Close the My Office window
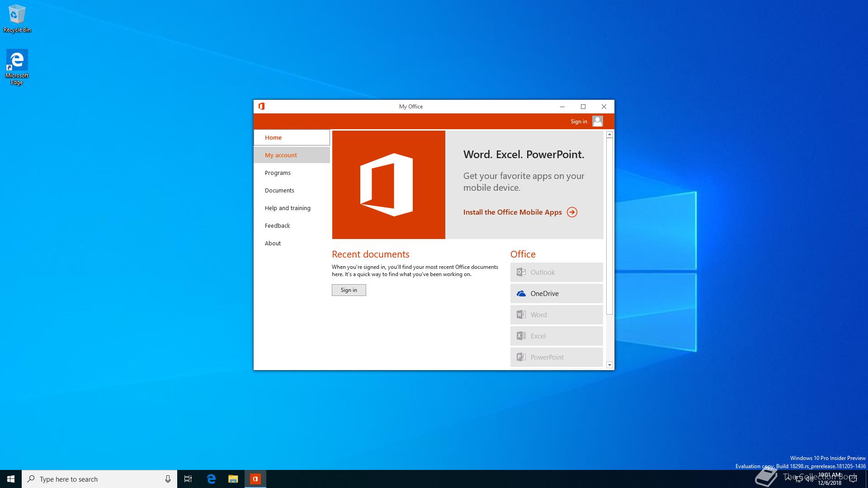This screenshot has width=868, height=488. coord(604,107)
